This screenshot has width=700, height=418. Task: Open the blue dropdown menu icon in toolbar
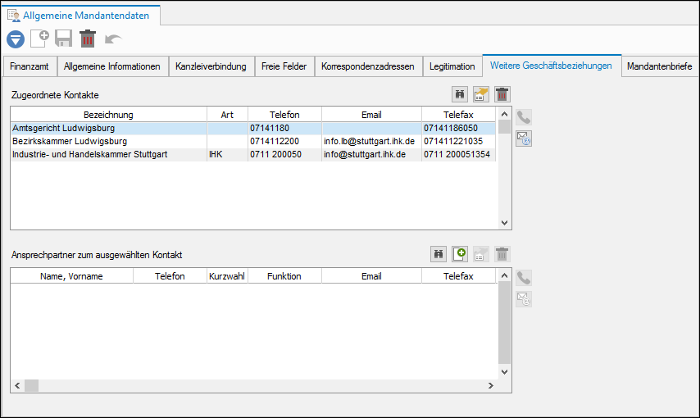click(15, 39)
